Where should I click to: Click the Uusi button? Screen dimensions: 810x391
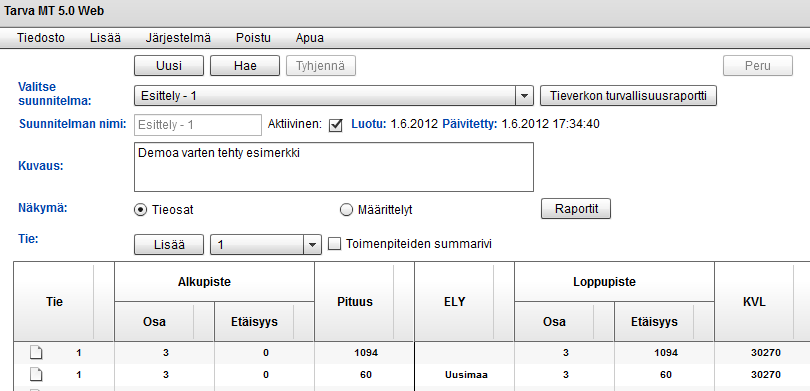click(169, 66)
